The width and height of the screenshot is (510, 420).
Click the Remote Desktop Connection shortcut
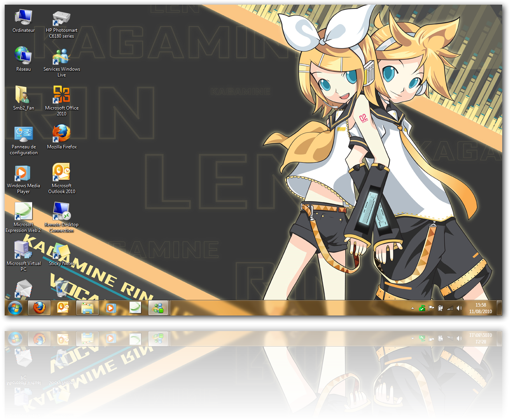point(61,218)
